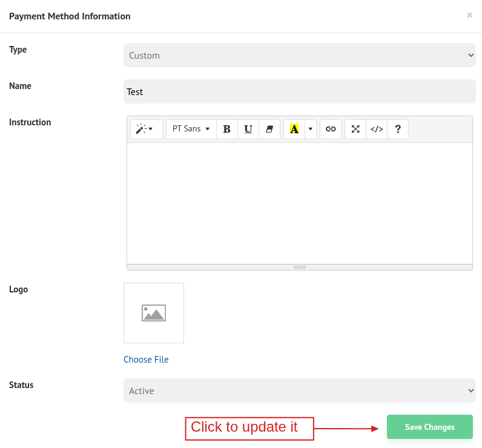Click the Name field containing Test
Image resolution: width=482 pixels, height=448 pixels.
pyautogui.click(x=300, y=91)
